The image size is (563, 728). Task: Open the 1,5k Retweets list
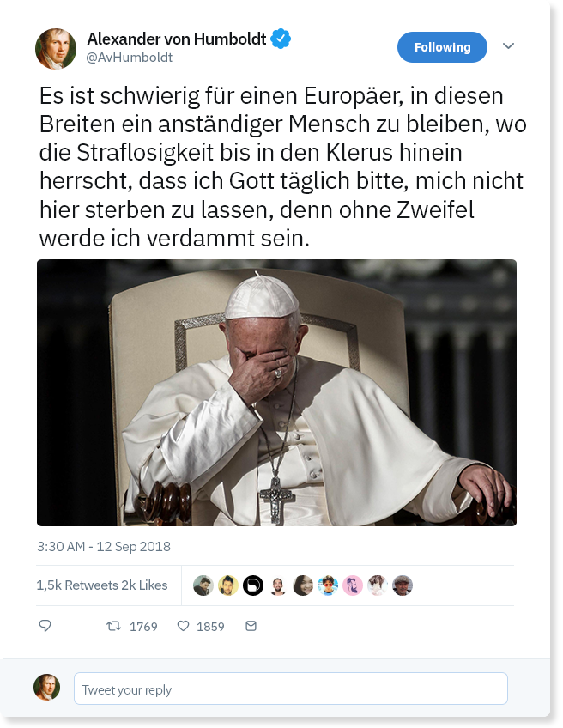pyautogui.click(x=77, y=585)
